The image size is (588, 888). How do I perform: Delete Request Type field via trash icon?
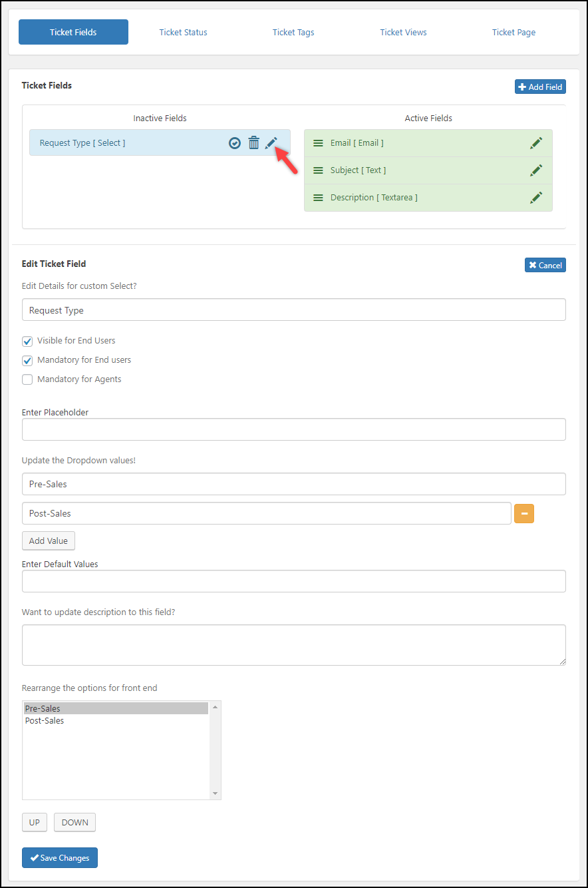pyautogui.click(x=253, y=143)
